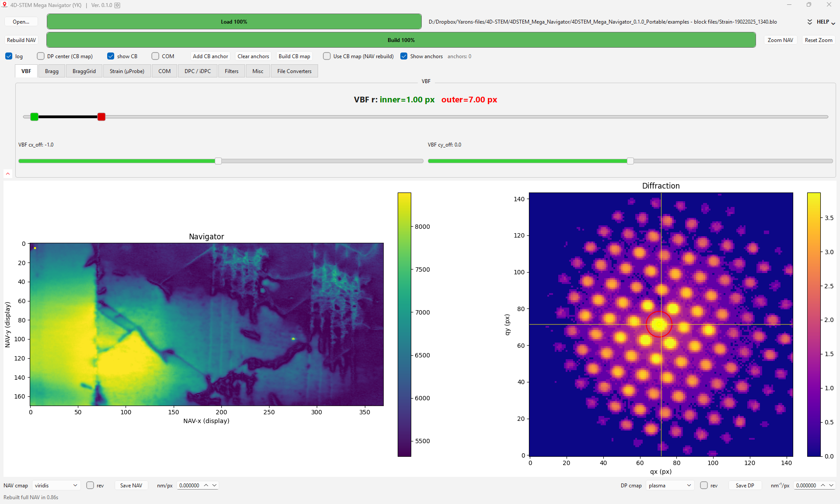Click the red outer radius slider handle
The image size is (840, 504).
(101, 117)
